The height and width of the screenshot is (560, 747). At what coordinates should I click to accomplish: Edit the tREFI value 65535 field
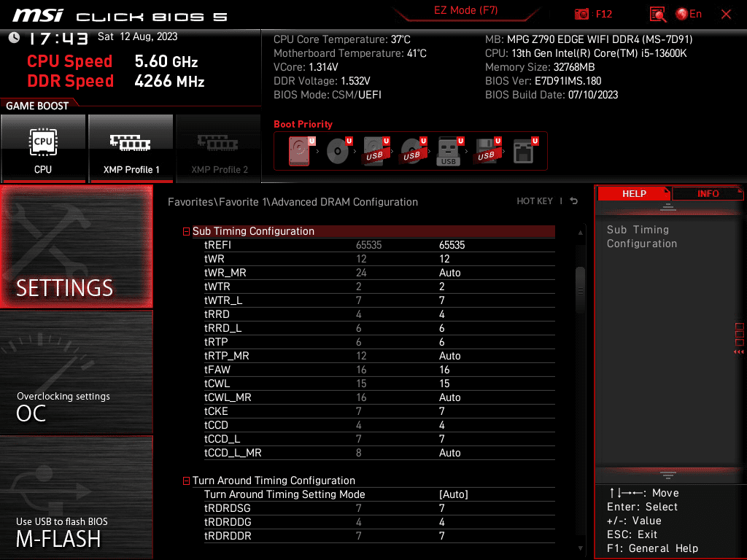coord(452,245)
